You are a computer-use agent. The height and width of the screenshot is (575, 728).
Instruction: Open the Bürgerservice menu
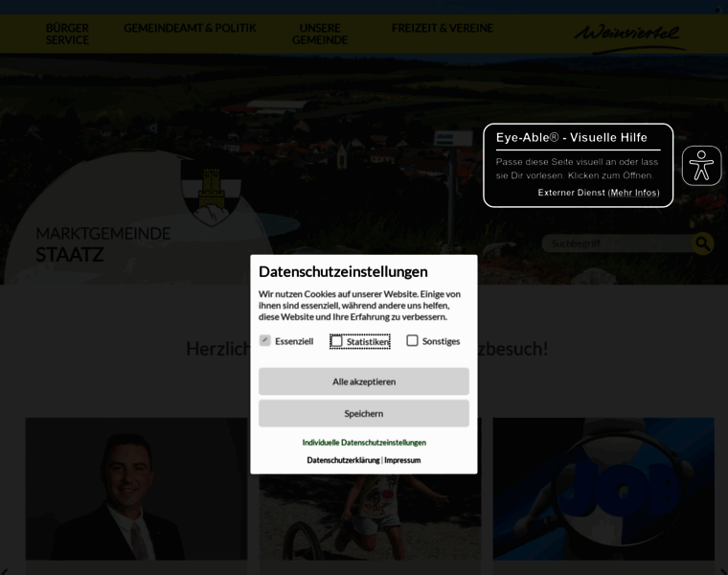(x=67, y=34)
